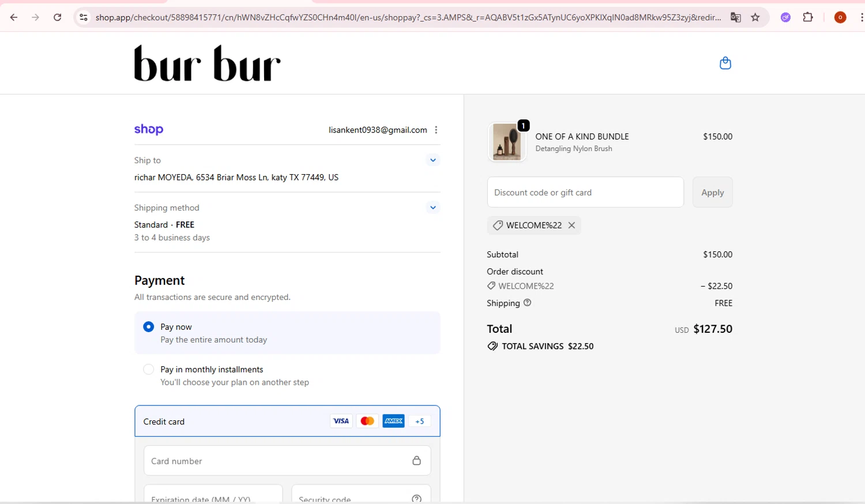Open the purple browser extension icon
Viewport: 865px width, 504px height.
pyautogui.click(x=785, y=17)
